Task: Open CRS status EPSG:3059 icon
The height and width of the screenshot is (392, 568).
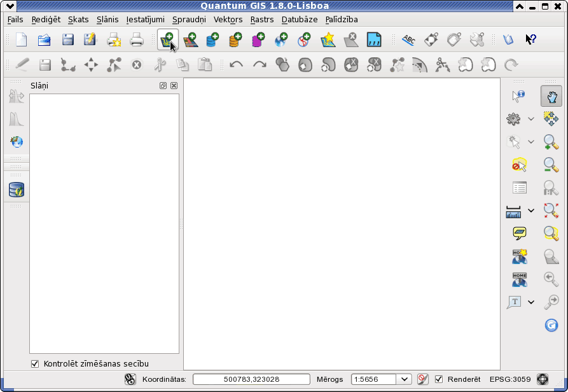Action: pyautogui.click(x=543, y=379)
